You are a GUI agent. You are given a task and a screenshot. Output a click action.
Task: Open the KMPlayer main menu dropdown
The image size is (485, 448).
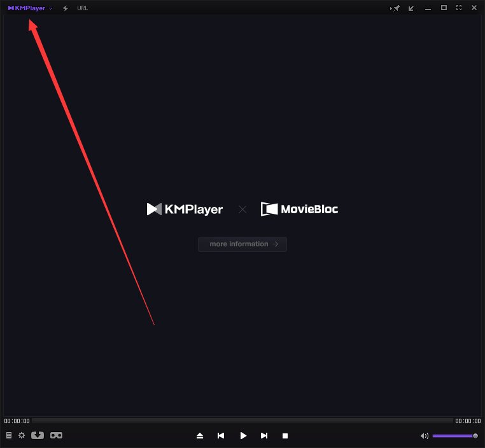point(30,8)
